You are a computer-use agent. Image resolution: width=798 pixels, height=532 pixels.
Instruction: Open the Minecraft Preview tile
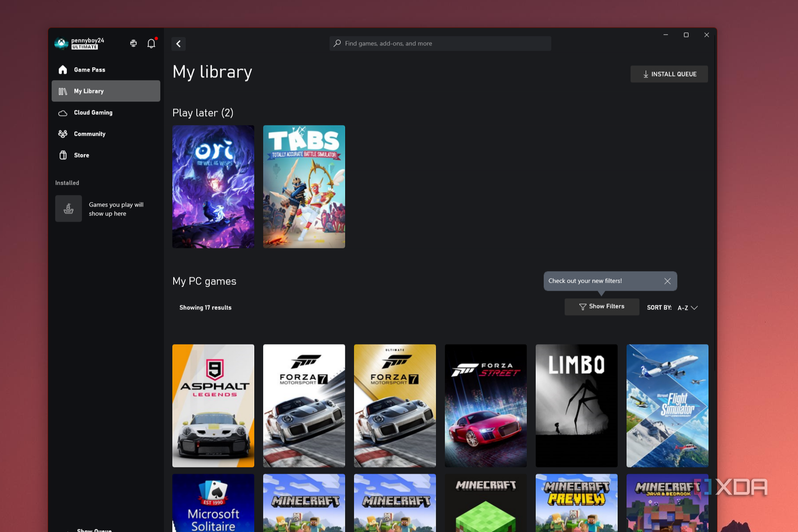coord(576,503)
